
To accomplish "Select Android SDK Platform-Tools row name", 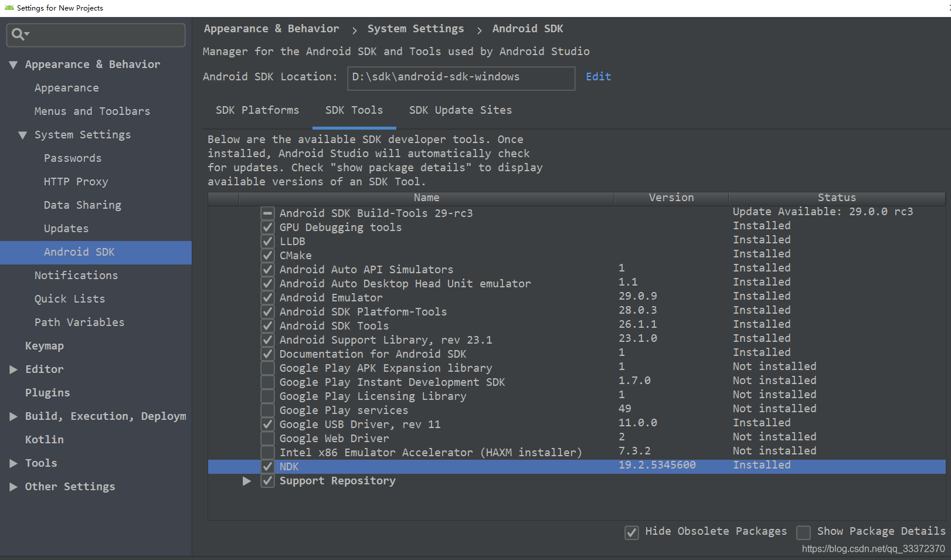I will pyautogui.click(x=363, y=312).
